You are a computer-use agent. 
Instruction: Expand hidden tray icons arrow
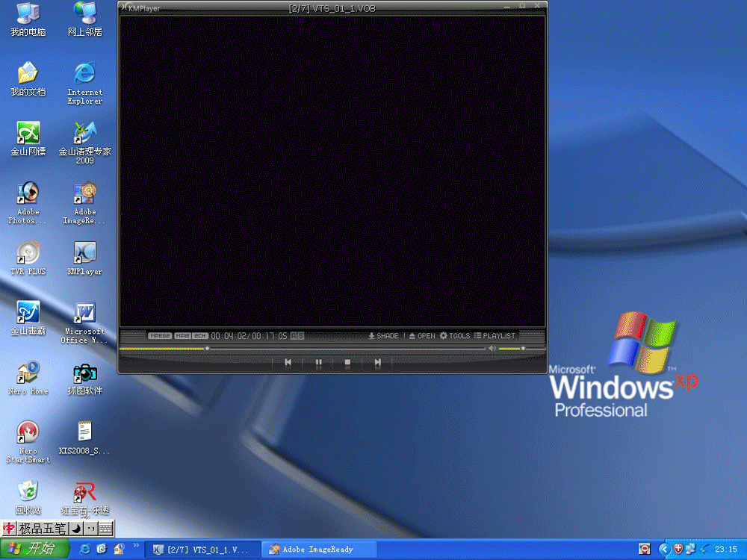click(x=663, y=550)
